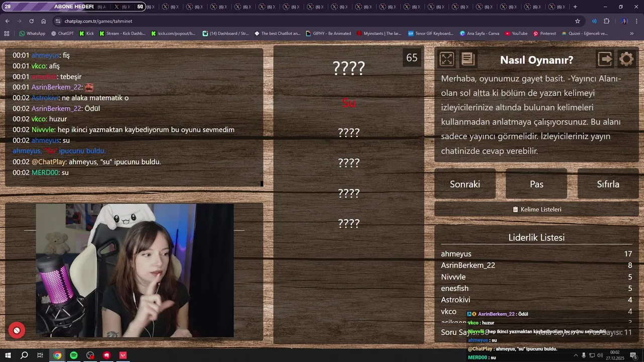The image size is (644, 362).
Task: Open the word notes list icon
Action: (x=468, y=59)
